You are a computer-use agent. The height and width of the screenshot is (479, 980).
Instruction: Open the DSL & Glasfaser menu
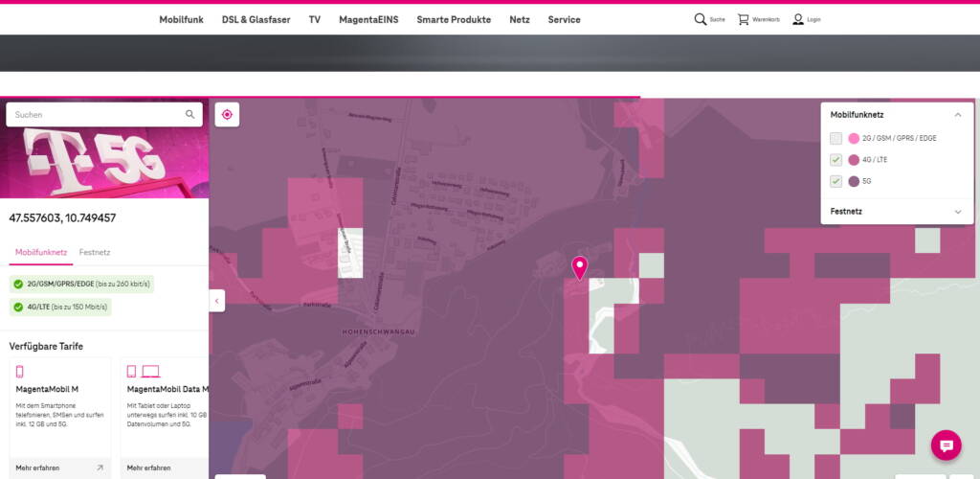click(256, 19)
